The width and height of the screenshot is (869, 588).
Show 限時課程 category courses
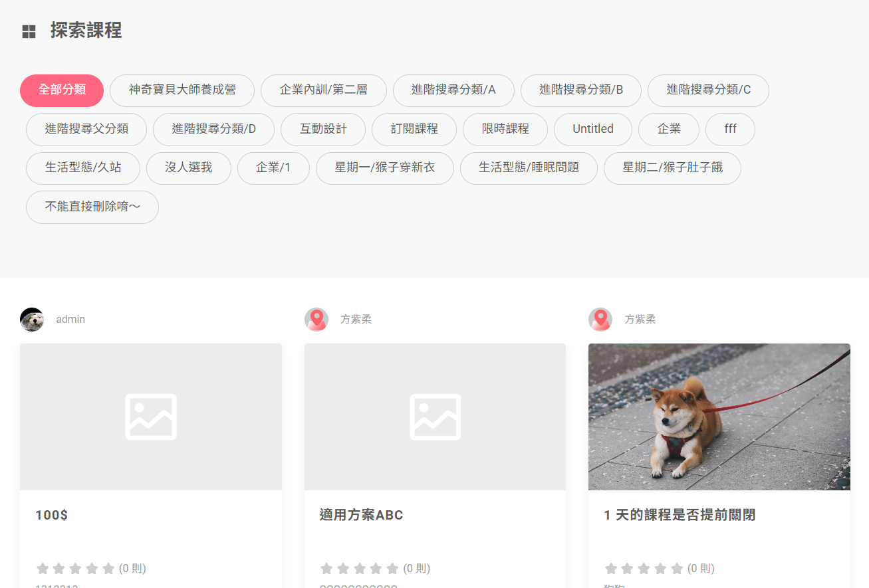(x=505, y=130)
